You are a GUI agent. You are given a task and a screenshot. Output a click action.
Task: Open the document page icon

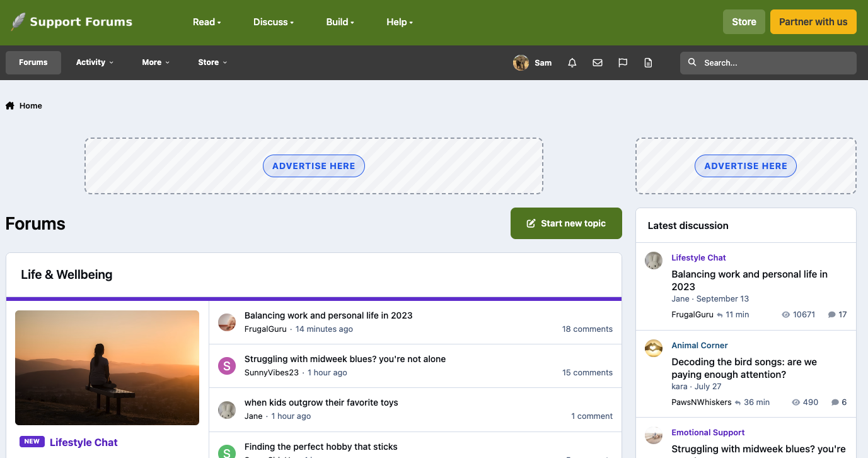pyautogui.click(x=648, y=62)
